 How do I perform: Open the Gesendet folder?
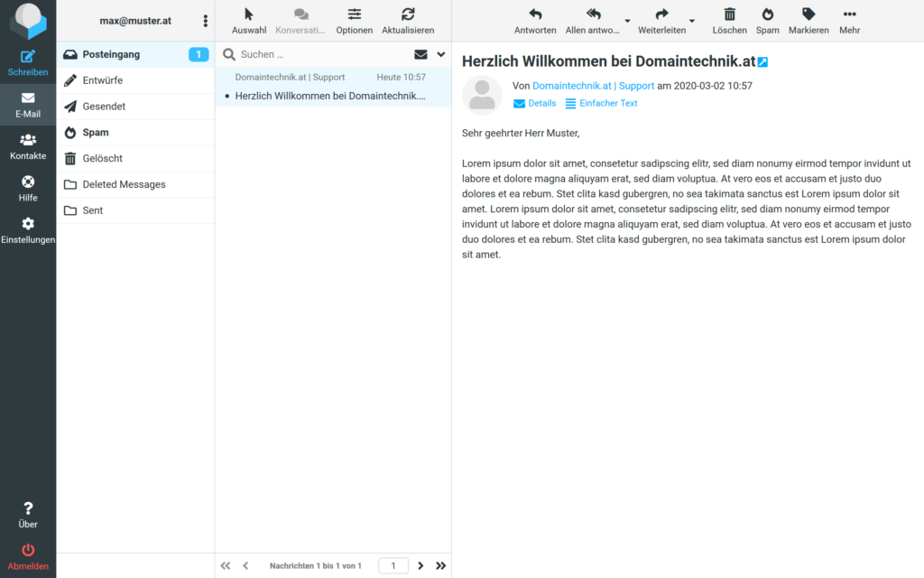tap(103, 107)
